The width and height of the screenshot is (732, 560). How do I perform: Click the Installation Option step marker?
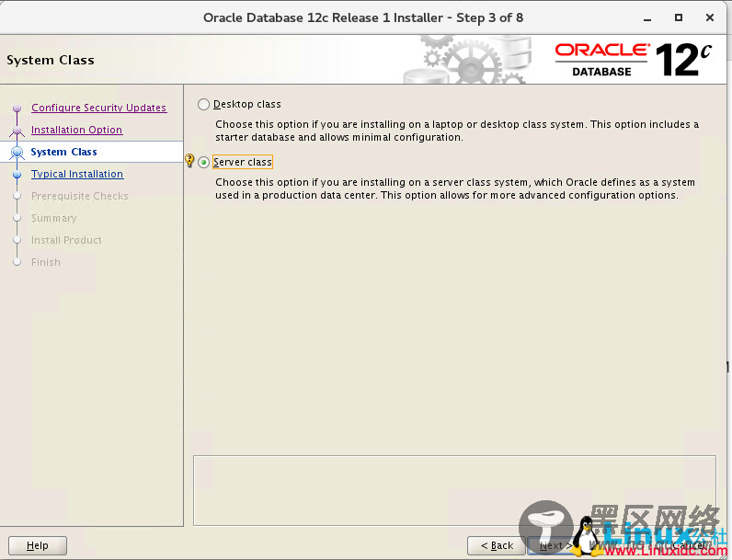click(17, 131)
